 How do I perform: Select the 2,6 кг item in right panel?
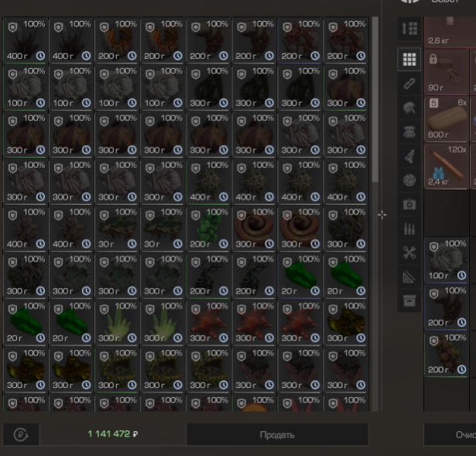point(446,33)
